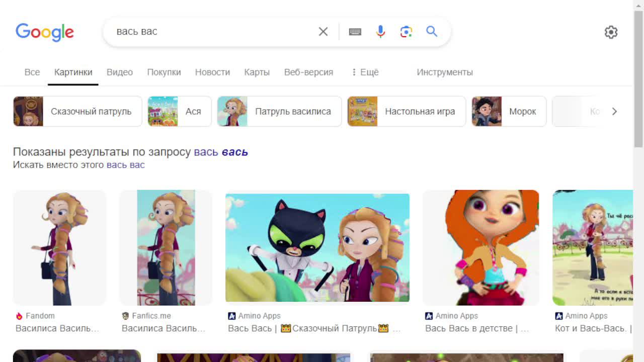This screenshot has width=644, height=362.
Task: Open Инструменты search tools
Action: (x=444, y=72)
